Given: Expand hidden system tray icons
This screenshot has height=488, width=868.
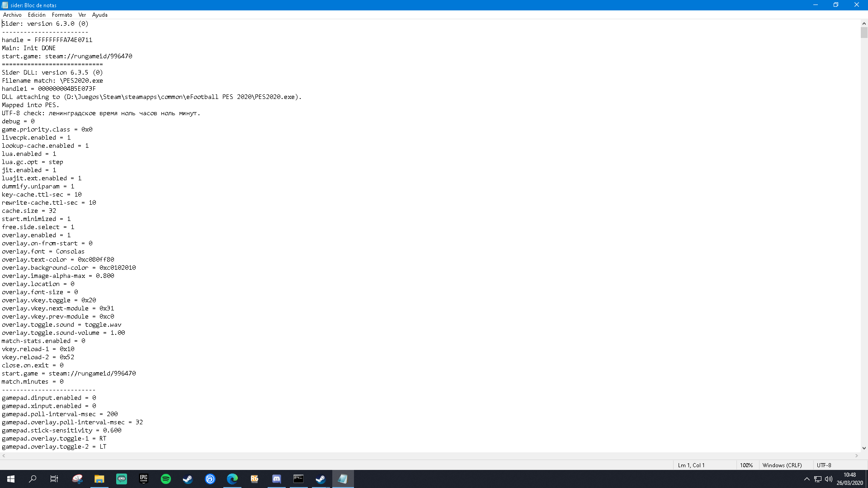Looking at the screenshot, I should (x=807, y=479).
